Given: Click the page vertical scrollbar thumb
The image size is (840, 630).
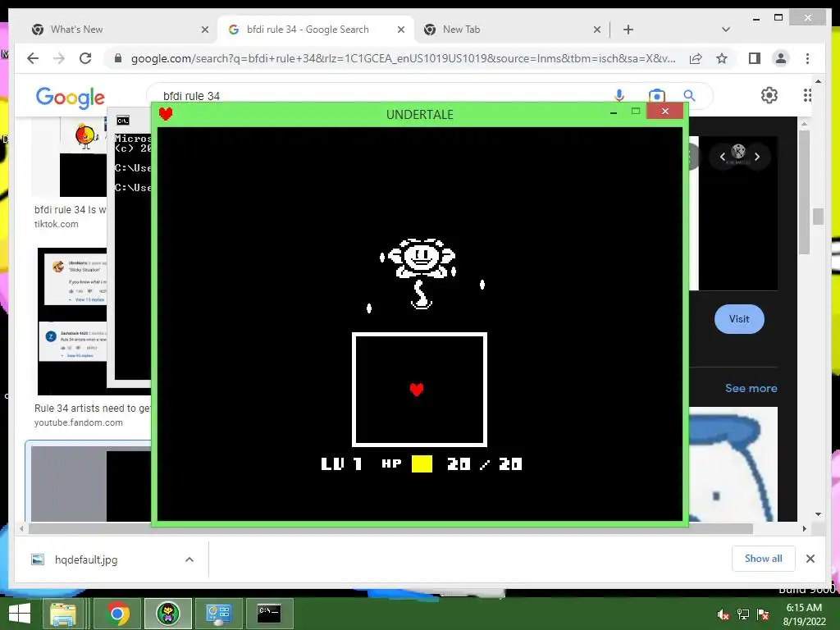Looking at the screenshot, I should tap(818, 217).
